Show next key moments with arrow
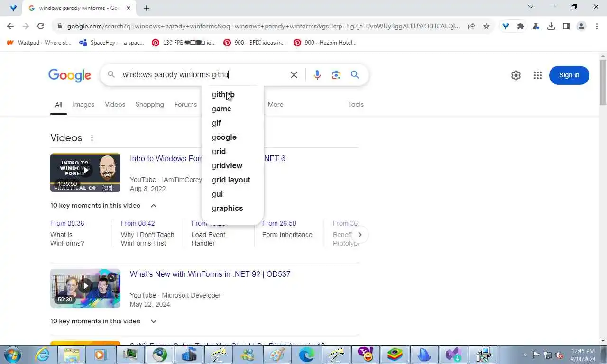607x364 pixels. (x=359, y=235)
